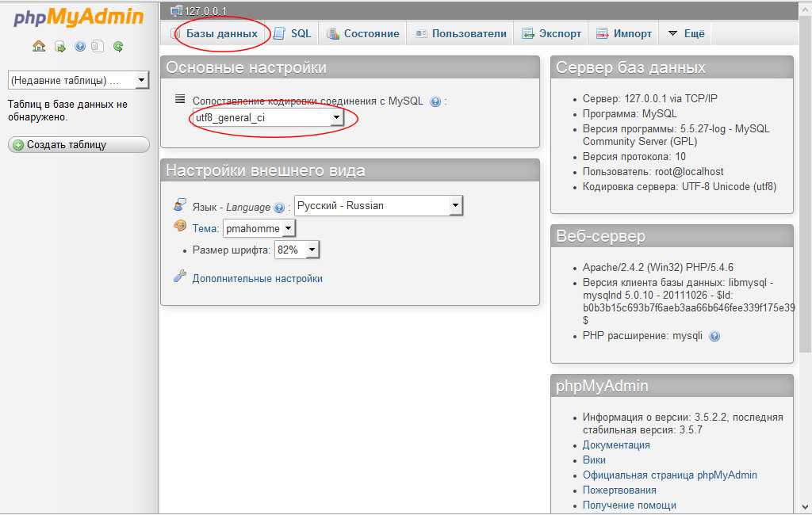
Task: Open the Пользователи tab
Action: (x=461, y=33)
